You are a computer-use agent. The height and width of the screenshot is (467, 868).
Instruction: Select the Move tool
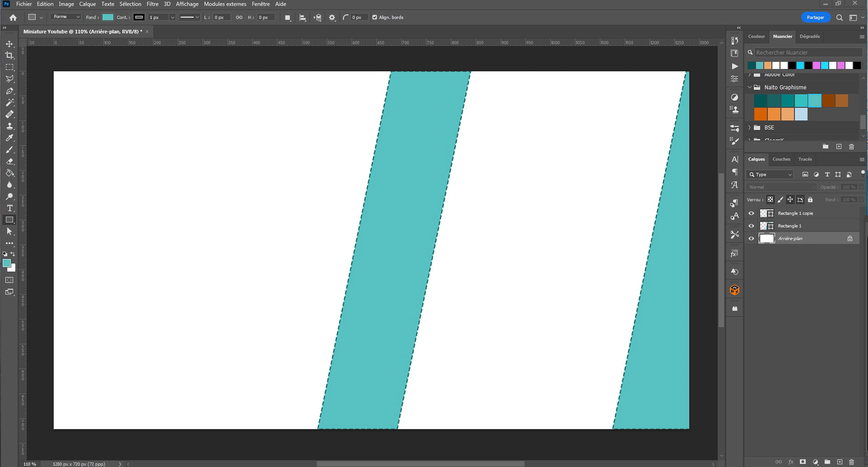9,44
